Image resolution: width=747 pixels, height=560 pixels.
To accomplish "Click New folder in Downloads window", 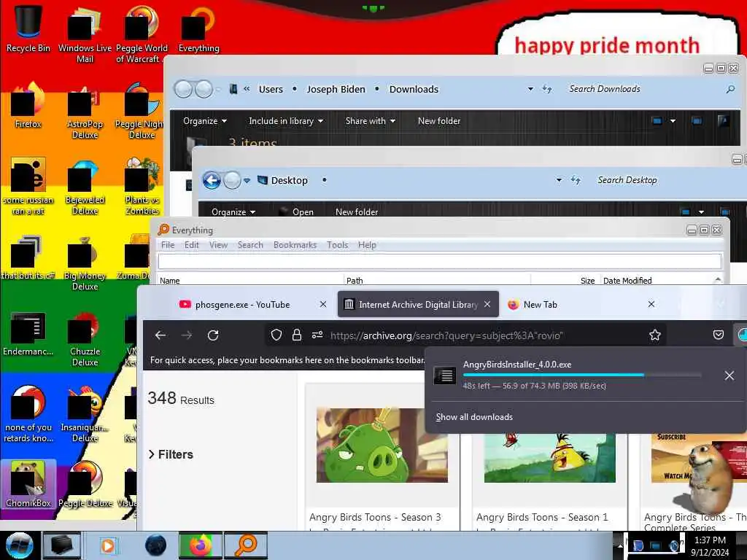I will click(x=438, y=121).
